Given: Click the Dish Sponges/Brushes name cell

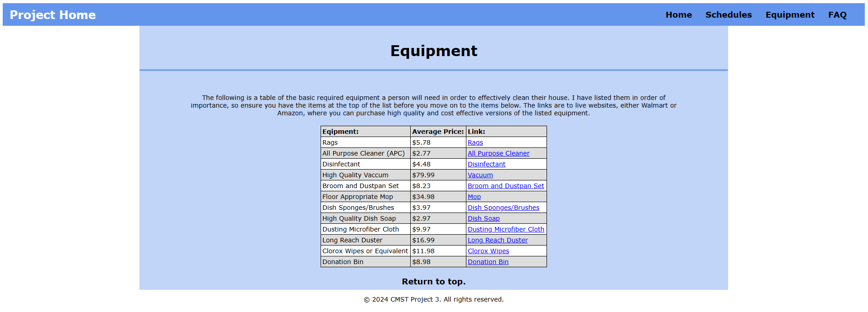Looking at the screenshot, I should click(x=365, y=208).
